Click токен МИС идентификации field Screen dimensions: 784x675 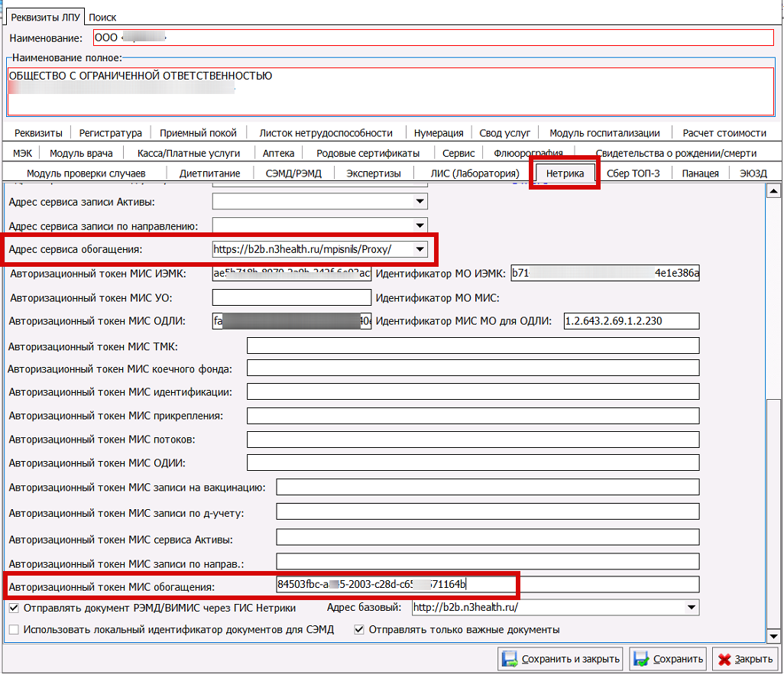coord(473,391)
